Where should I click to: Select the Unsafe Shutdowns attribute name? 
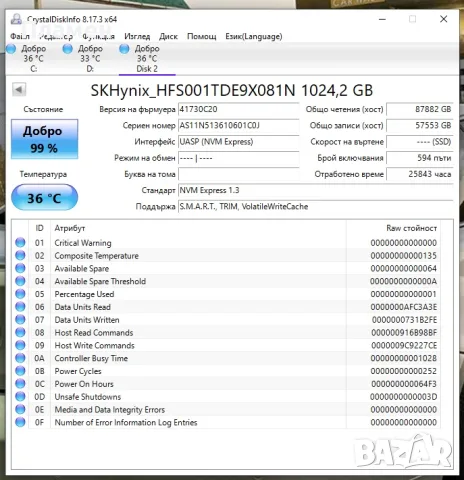[x=88, y=397]
